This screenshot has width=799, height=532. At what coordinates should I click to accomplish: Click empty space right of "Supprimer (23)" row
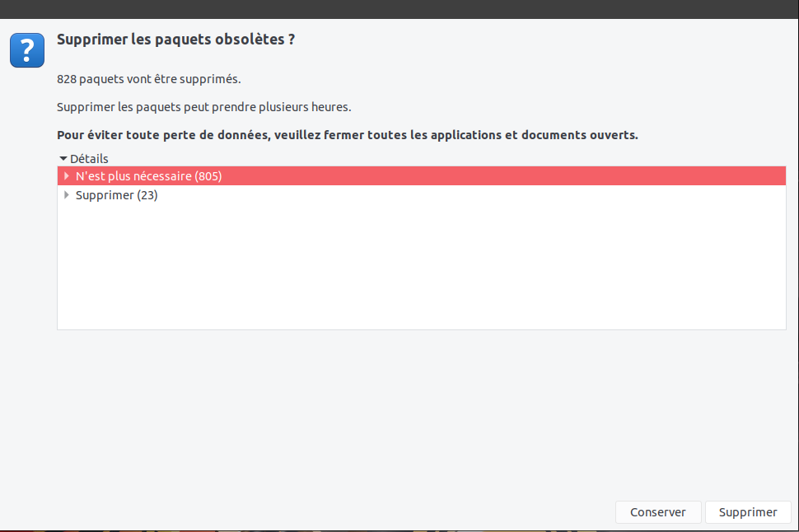point(494,196)
